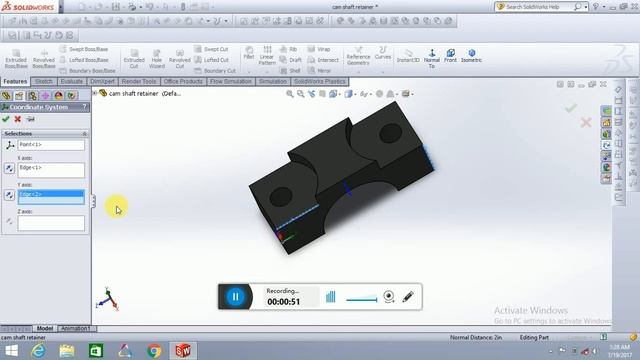The height and width of the screenshot is (360, 640).
Task: Switch to the Sketch tab
Action: click(44, 81)
